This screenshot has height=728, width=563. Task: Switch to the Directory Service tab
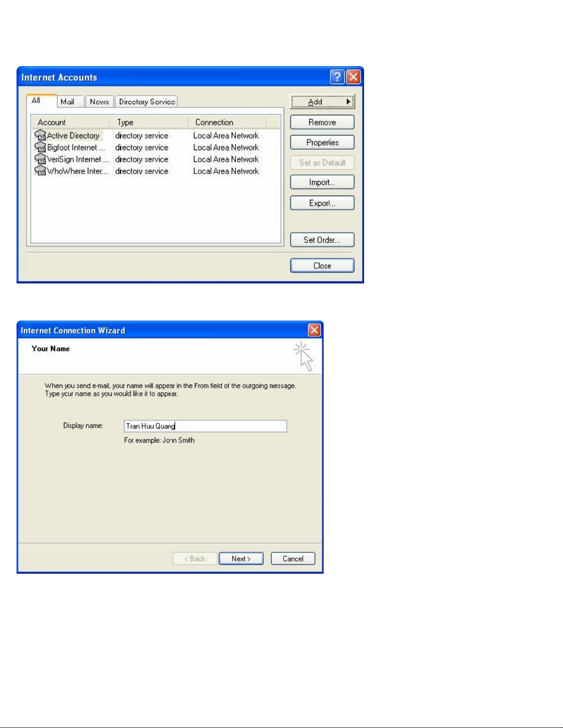(x=147, y=102)
